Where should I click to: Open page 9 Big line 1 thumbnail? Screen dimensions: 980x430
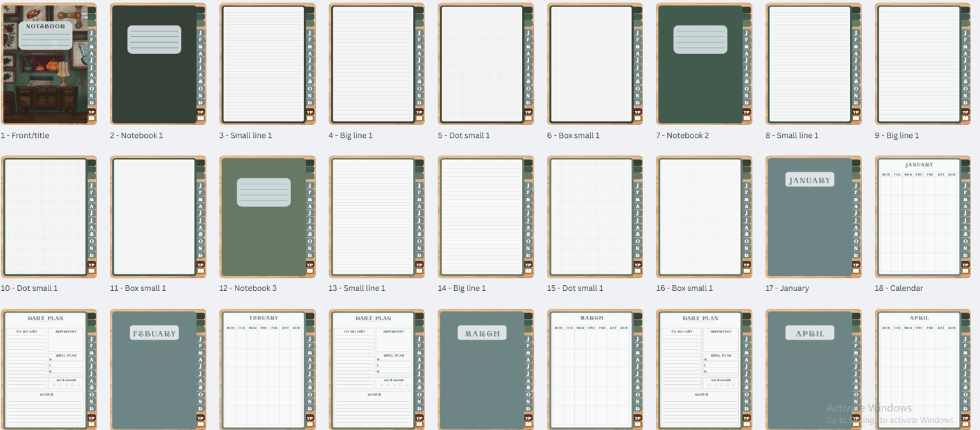point(923,64)
